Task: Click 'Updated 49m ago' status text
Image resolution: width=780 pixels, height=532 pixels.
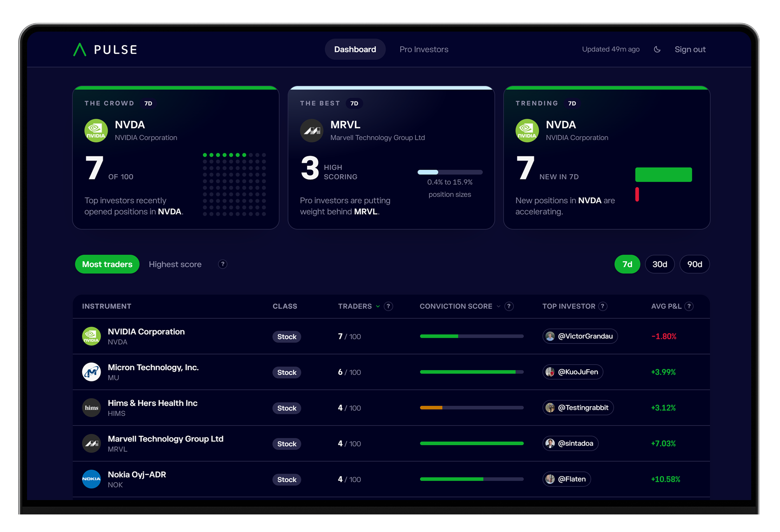Action: click(611, 49)
